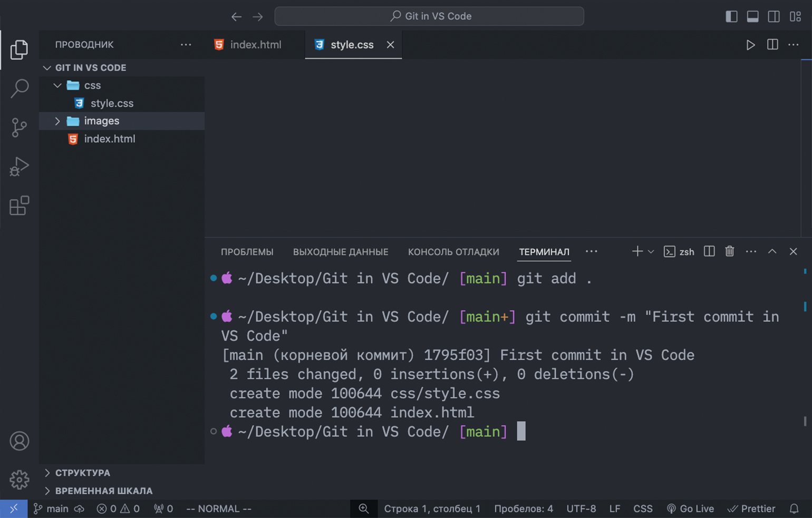The height and width of the screenshot is (518, 812).
Task: Click the Git in VS Code search box
Action: pyautogui.click(x=429, y=16)
